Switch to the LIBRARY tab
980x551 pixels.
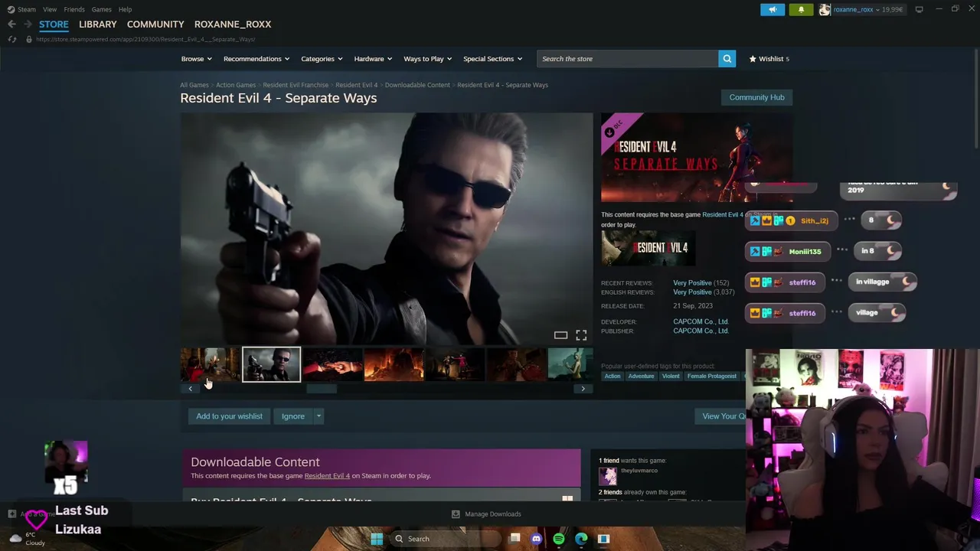pos(98,24)
